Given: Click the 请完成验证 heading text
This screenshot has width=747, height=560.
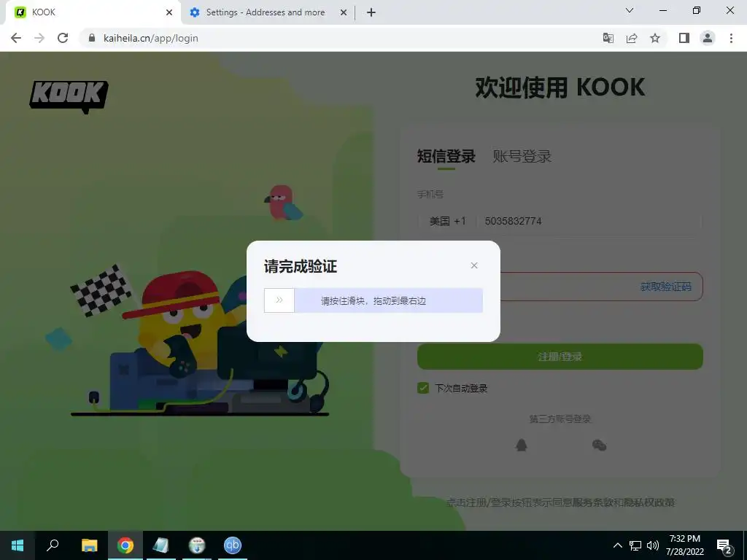Looking at the screenshot, I should pyautogui.click(x=301, y=266).
